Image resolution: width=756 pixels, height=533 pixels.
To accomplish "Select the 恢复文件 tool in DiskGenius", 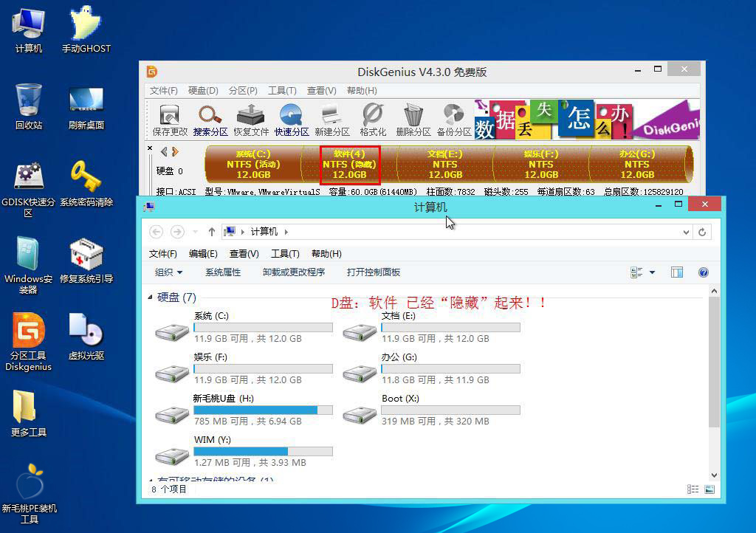I will tap(251, 120).
